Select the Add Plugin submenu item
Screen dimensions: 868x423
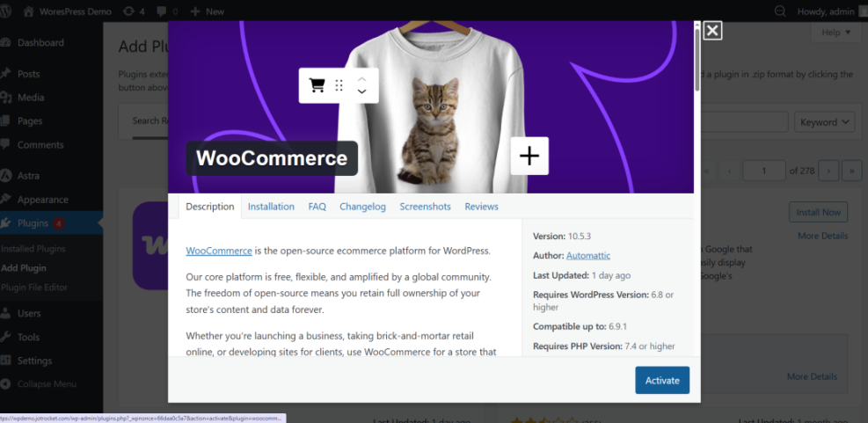point(24,268)
